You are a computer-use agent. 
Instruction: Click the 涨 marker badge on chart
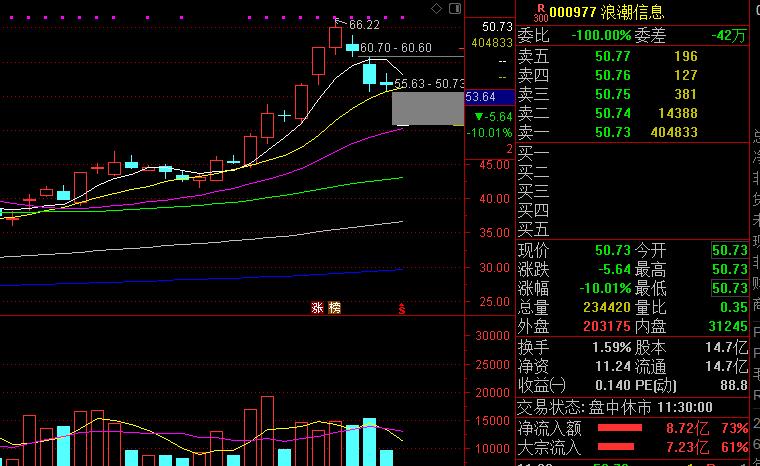[x=317, y=307]
